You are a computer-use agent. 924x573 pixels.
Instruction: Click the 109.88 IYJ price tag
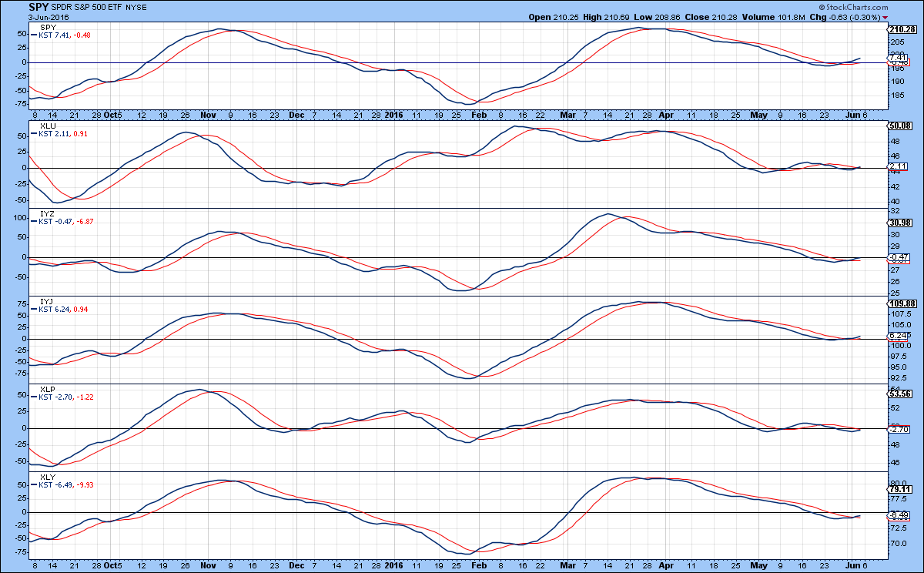[x=901, y=303]
